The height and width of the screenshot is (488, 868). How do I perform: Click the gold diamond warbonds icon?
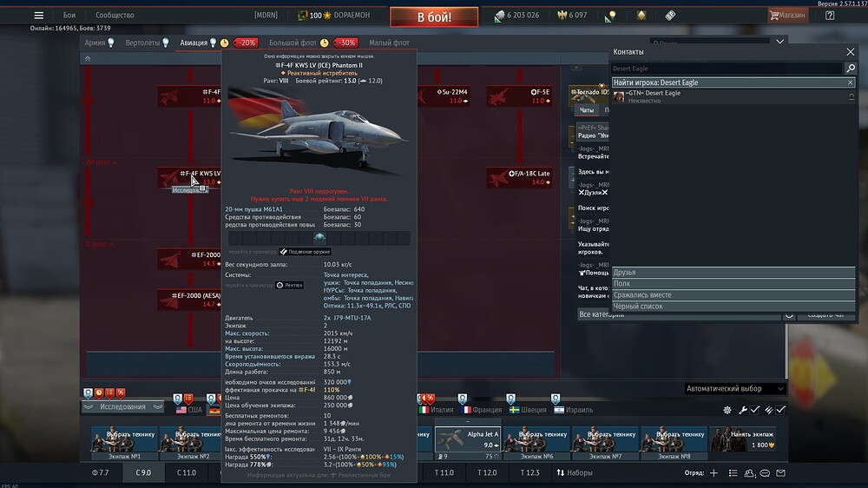[641, 15]
